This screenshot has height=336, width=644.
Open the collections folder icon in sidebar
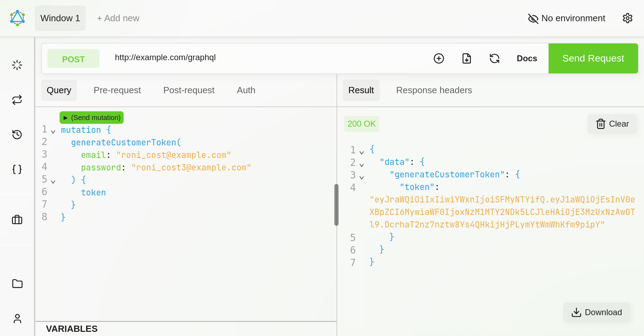coord(17,284)
